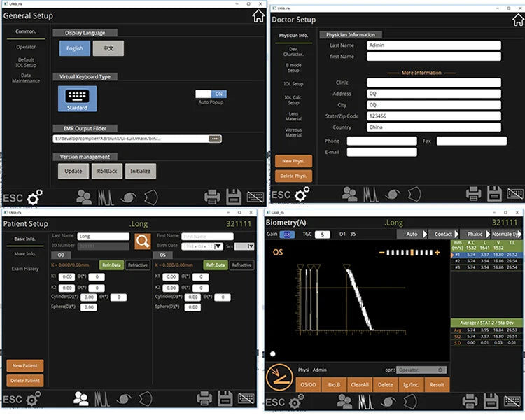The width and height of the screenshot is (525, 420).
Task: Open Data Maintenance tab in General Setup
Action: pos(26,78)
